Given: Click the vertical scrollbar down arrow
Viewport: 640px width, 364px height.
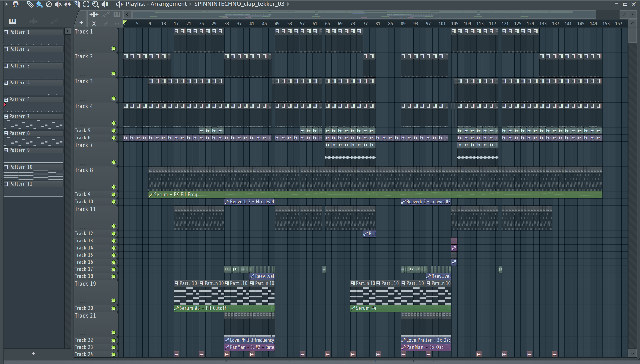Looking at the screenshot, I should [x=632, y=353].
